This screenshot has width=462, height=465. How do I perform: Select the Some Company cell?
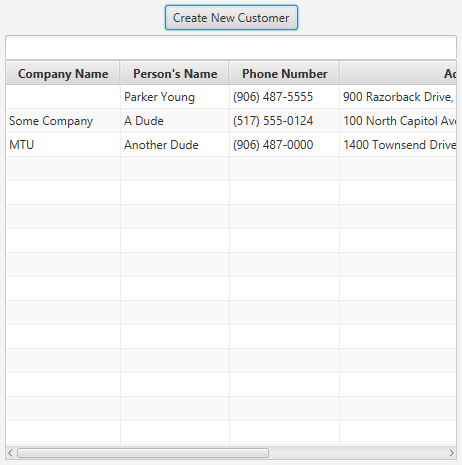tap(63, 121)
